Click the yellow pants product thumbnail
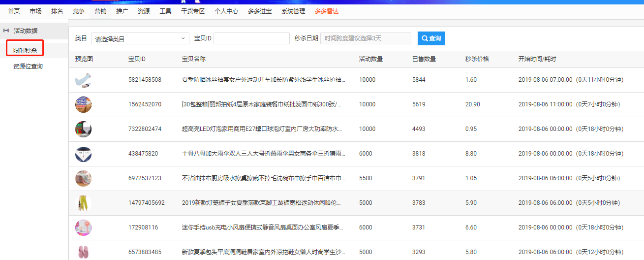 tap(83, 203)
